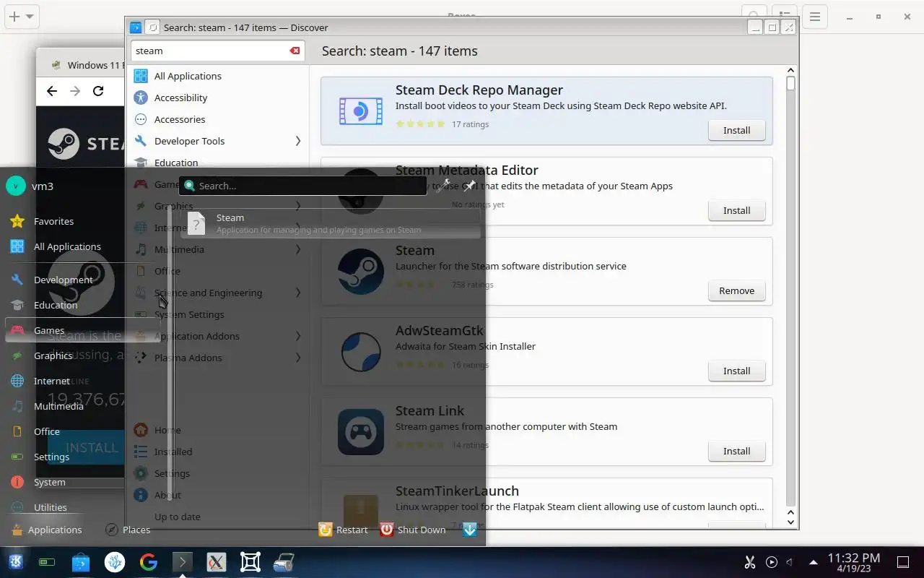Click Discover results scrollbar up arrow
This screenshot has height=578, width=924.
790,71
